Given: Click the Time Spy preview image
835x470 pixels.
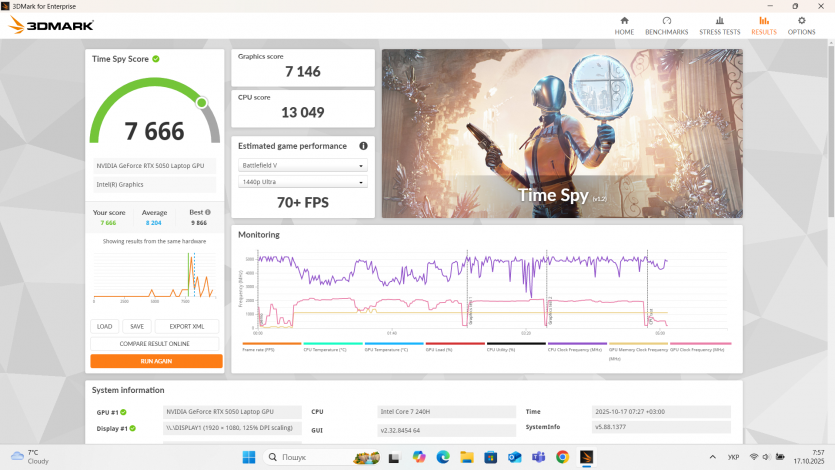Looking at the screenshot, I should pos(562,134).
